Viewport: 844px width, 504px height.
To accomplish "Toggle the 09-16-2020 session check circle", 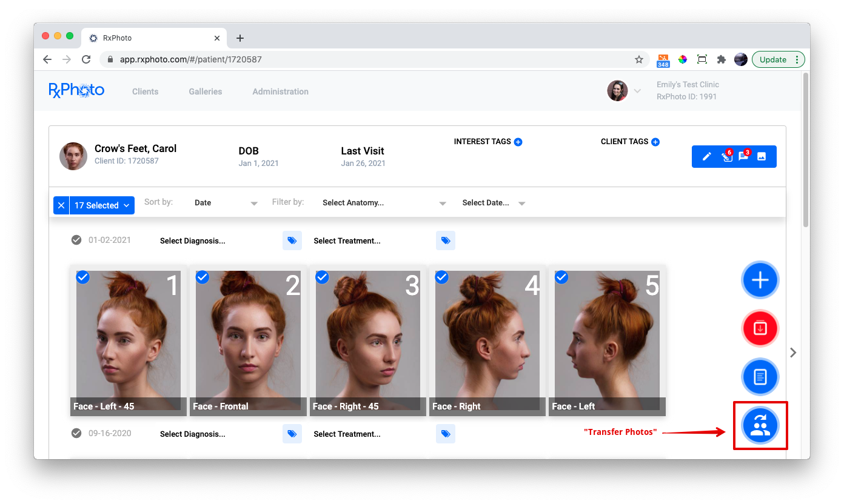I will [76, 433].
